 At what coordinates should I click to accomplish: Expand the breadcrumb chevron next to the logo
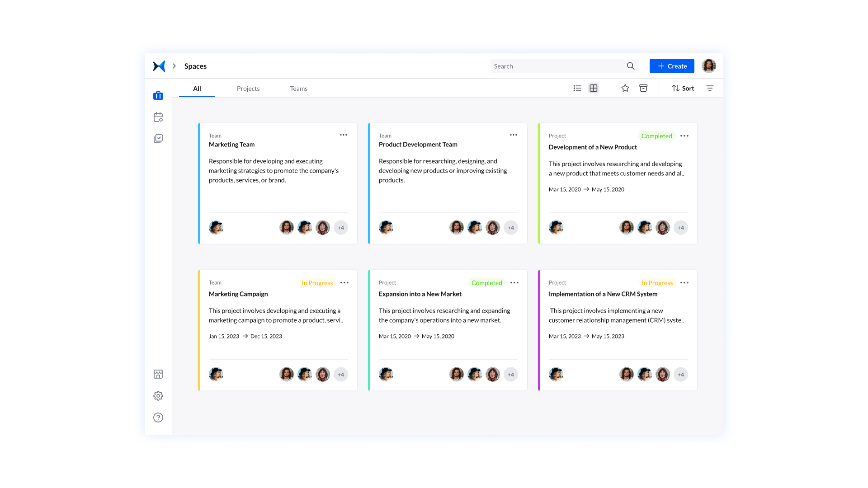click(x=174, y=66)
